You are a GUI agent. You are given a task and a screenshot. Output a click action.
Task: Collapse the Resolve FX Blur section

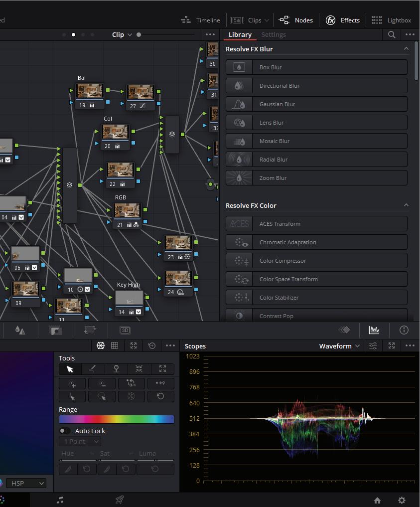point(406,49)
